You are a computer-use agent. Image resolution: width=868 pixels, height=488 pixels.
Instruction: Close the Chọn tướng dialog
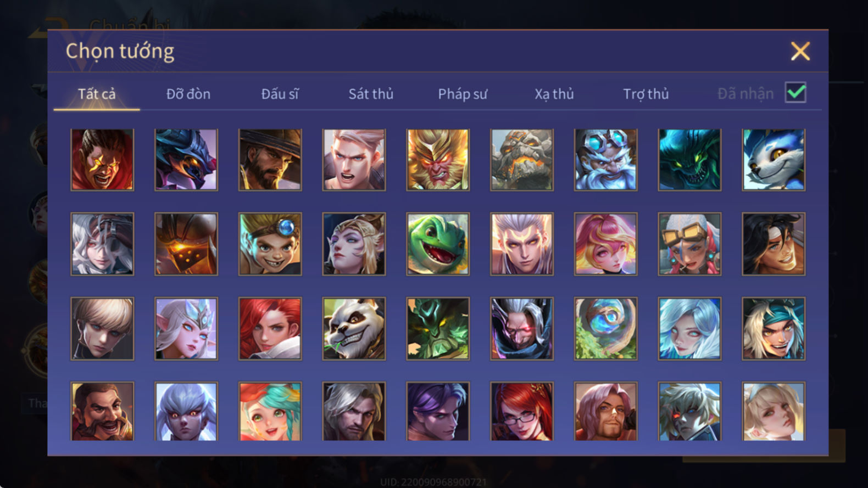pyautogui.click(x=800, y=51)
